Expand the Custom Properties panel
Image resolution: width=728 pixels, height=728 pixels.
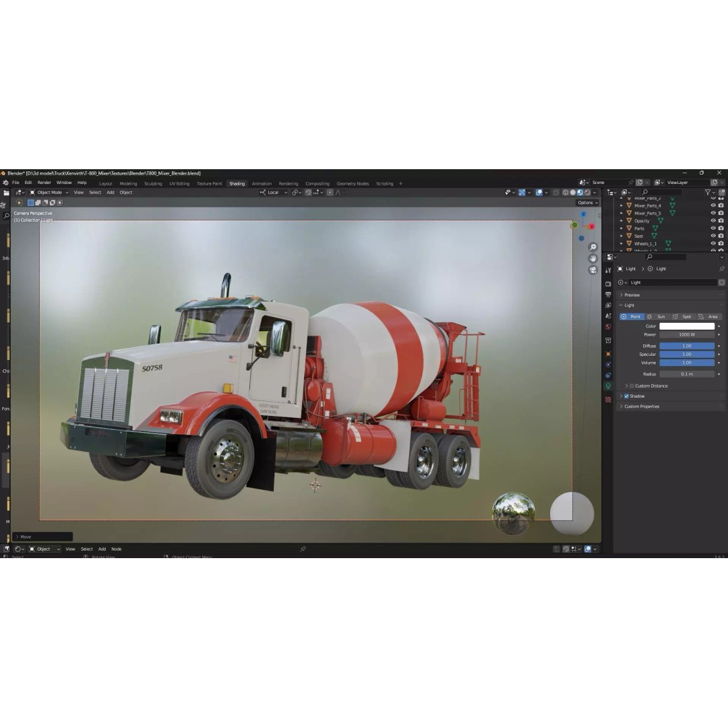[671, 406]
